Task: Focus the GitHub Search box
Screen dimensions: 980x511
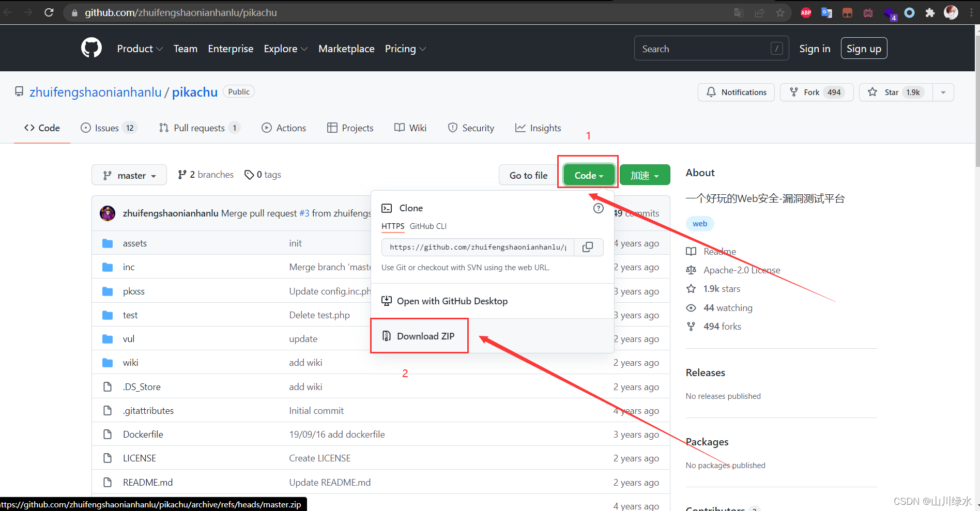Action: click(x=711, y=49)
